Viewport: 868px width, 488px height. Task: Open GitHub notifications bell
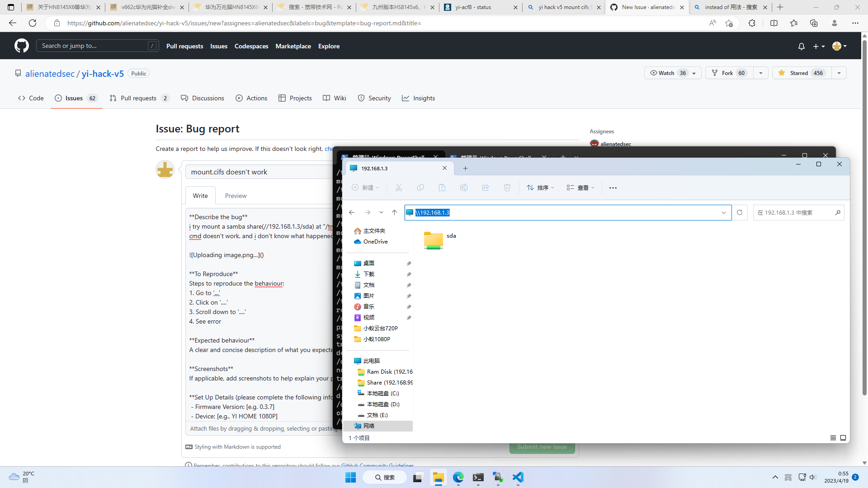pyautogui.click(x=801, y=46)
